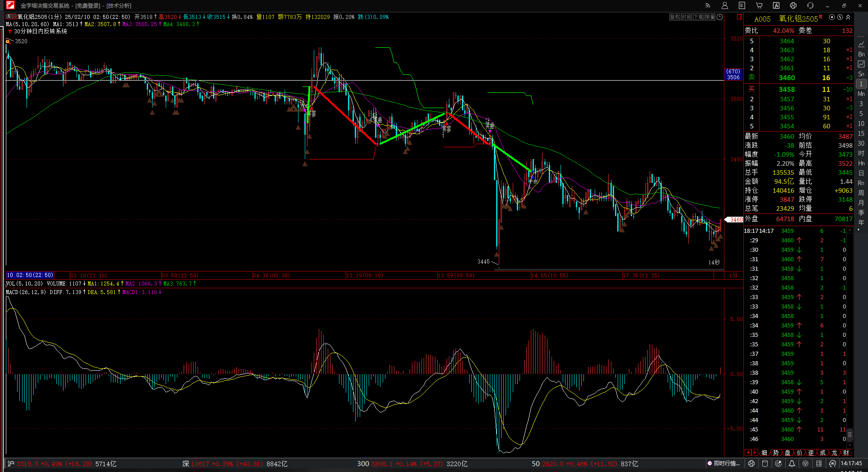The image size is (868, 472).
Task: Open the formula function editor icon
Action: (776, 5)
